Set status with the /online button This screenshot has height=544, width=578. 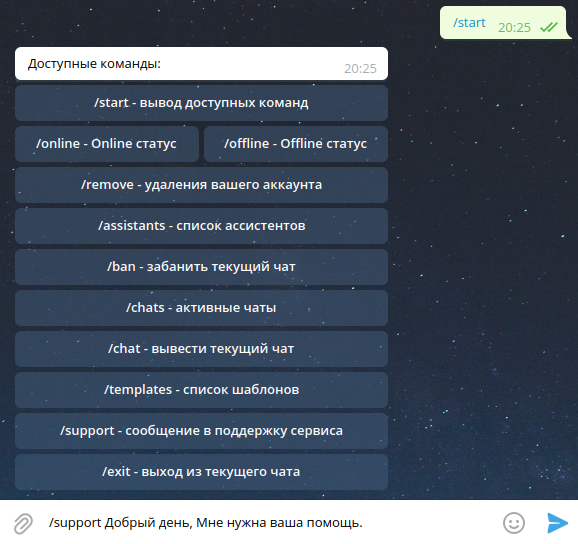coord(107,144)
